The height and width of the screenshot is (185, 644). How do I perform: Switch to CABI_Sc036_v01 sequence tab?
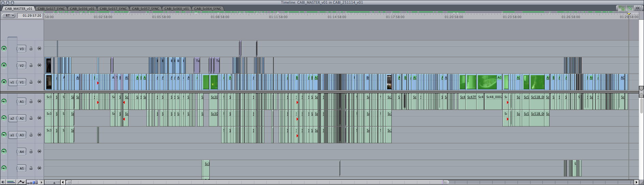(x=82, y=9)
